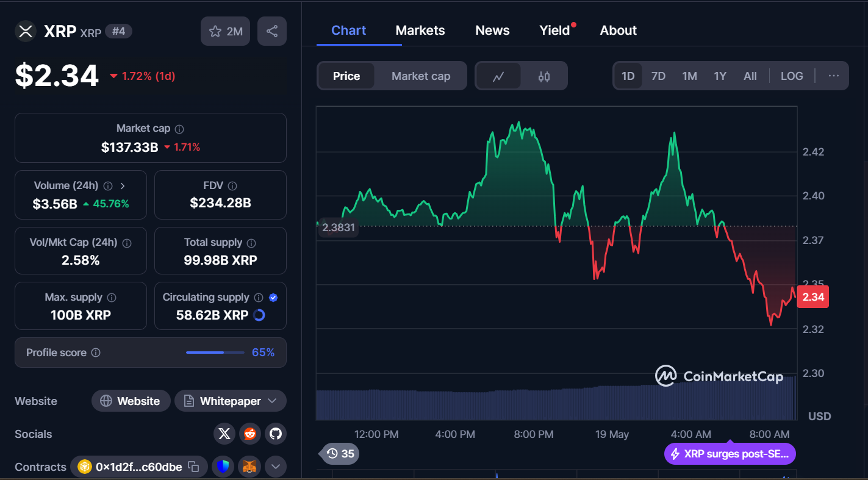Click the XRP coin logo icon
Screen dimensions: 868x480
(x=25, y=31)
